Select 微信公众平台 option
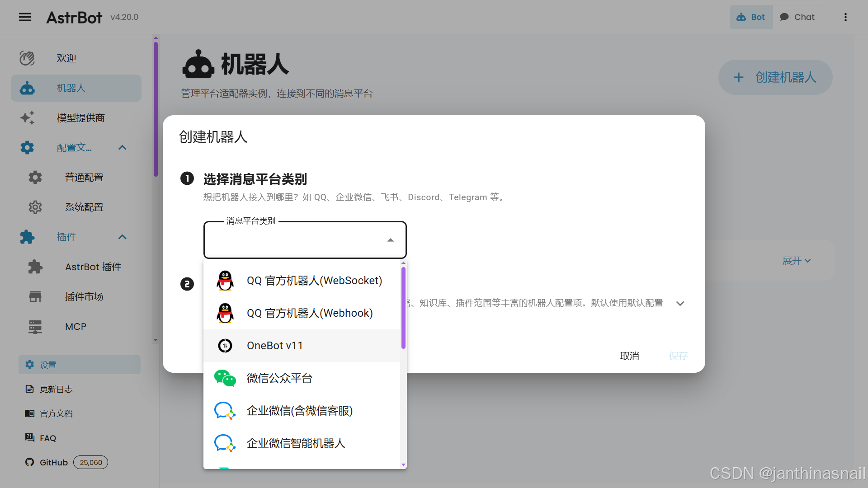Viewport: 868px width, 488px height. click(x=302, y=378)
